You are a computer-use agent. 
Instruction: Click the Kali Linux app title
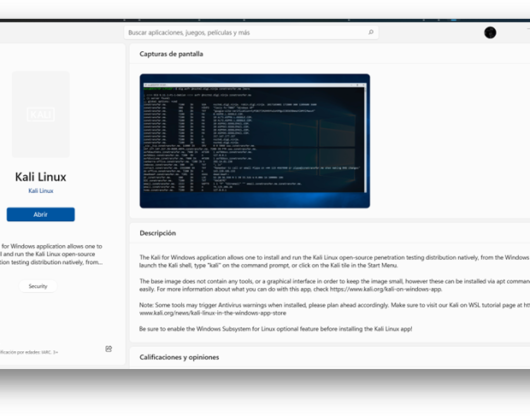(x=41, y=177)
